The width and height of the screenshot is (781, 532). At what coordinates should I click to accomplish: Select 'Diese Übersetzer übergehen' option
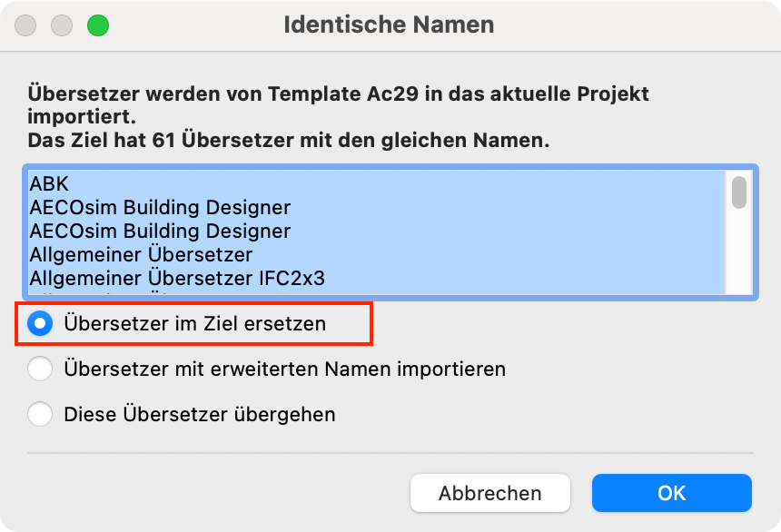pyautogui.click(x=40, y=414)
